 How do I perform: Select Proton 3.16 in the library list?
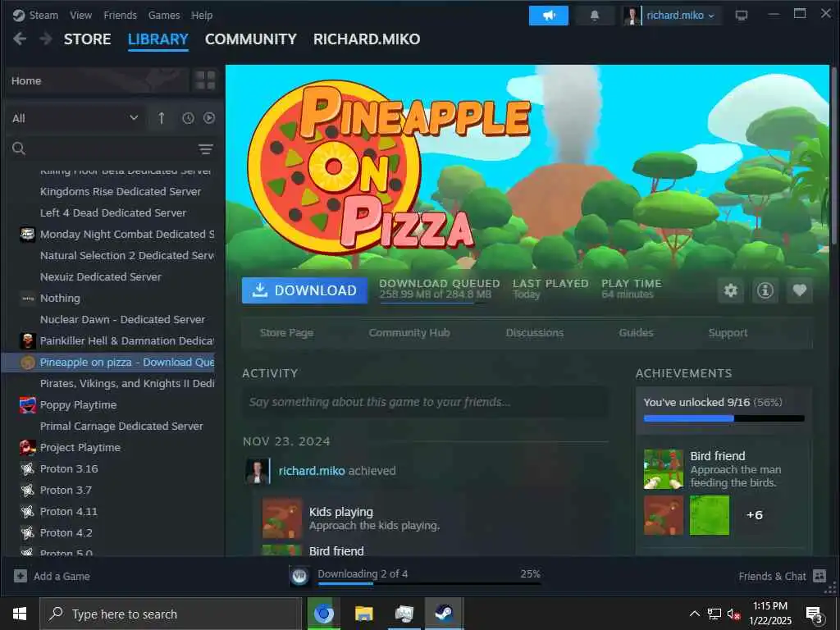(69, 468)
